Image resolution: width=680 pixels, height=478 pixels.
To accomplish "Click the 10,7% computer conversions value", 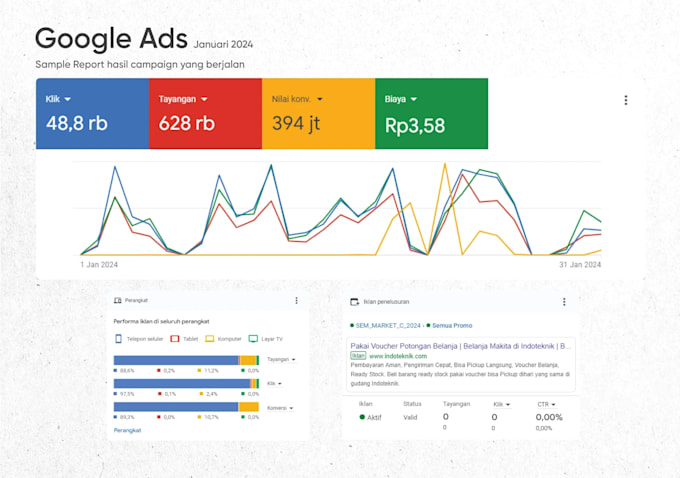I will (x=212, y=417).
